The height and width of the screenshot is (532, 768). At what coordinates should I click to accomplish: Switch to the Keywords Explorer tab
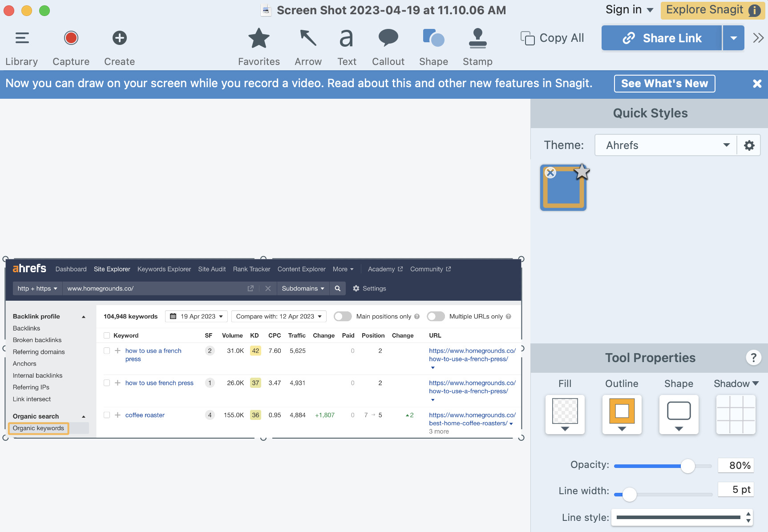pos(164,269)
